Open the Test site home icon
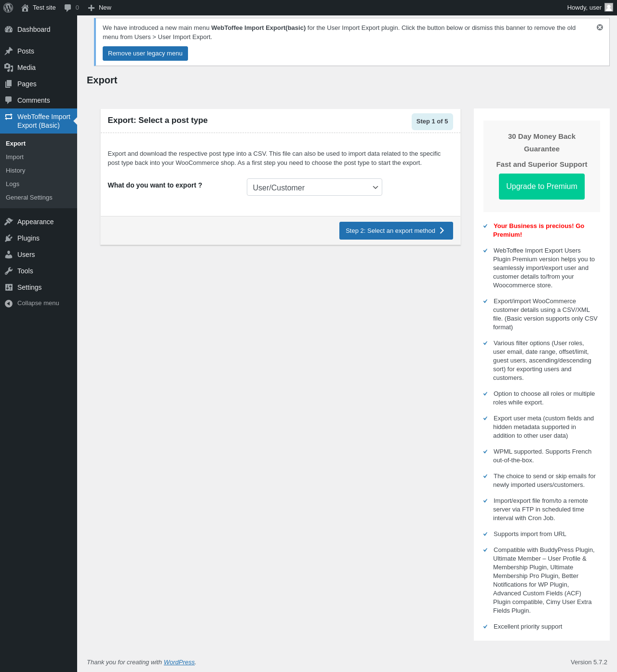Screen dimensions: 617x672 click(25, 8)
